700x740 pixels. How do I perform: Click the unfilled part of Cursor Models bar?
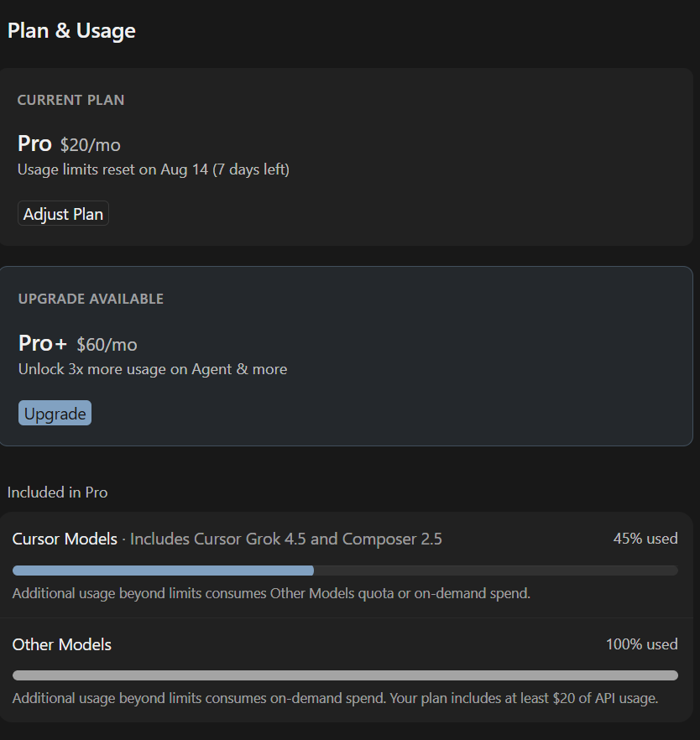(x=495, y=571)
